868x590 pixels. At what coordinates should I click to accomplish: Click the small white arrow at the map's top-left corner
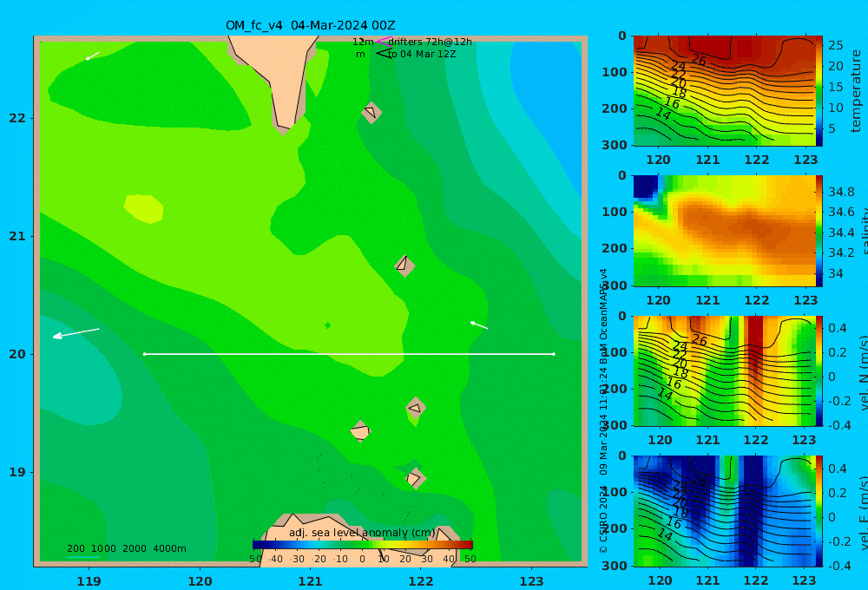[x=93, y=56]
